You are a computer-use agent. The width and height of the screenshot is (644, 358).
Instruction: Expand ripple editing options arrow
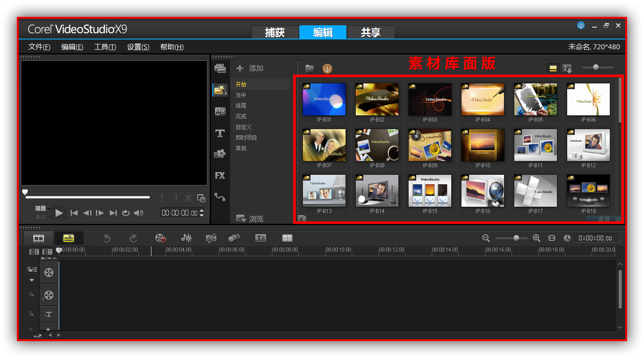click(32, 280)
